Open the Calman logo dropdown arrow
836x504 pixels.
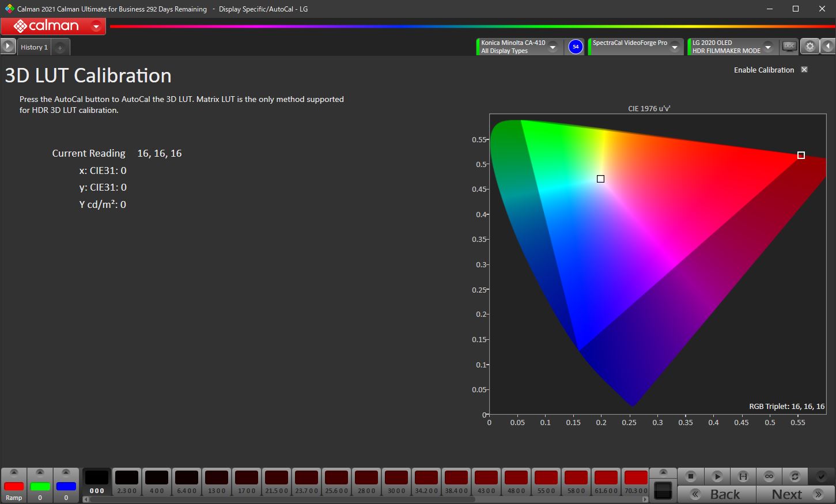(96, 26)
